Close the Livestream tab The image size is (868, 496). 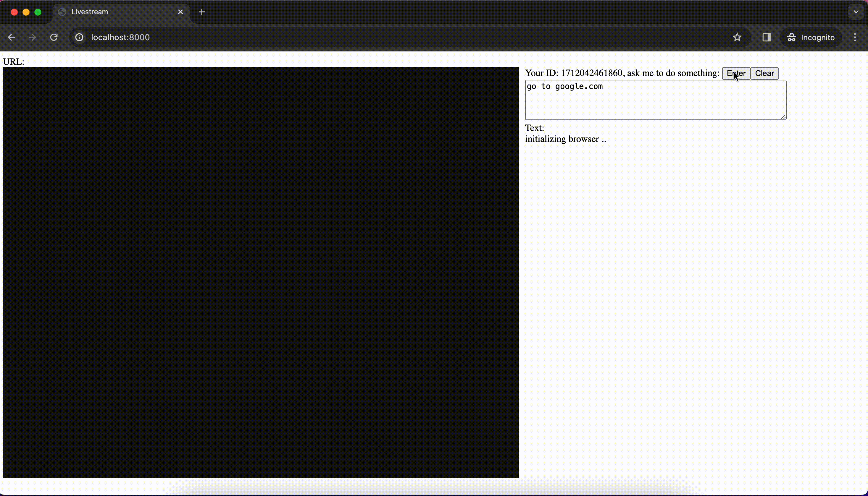pyautogui.click(x=180, y=12)
